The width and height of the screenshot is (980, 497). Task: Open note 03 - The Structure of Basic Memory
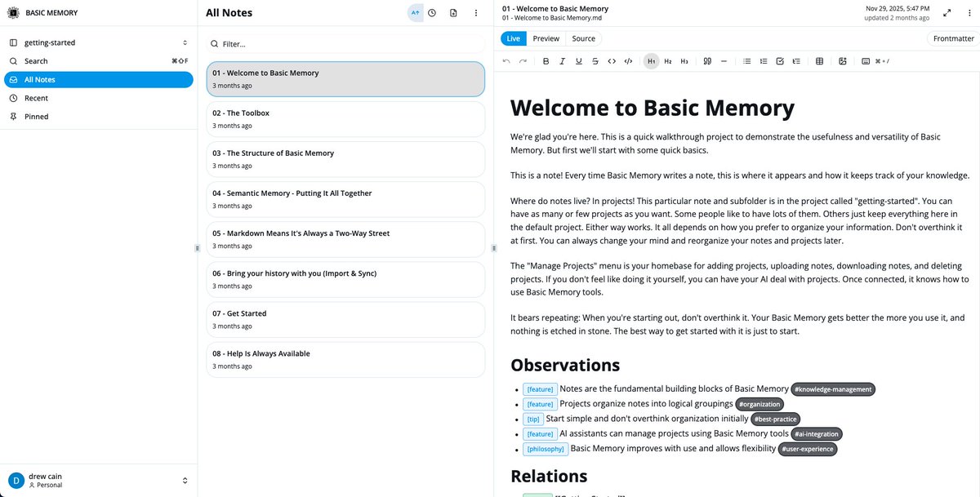click(x=345, y=159)
